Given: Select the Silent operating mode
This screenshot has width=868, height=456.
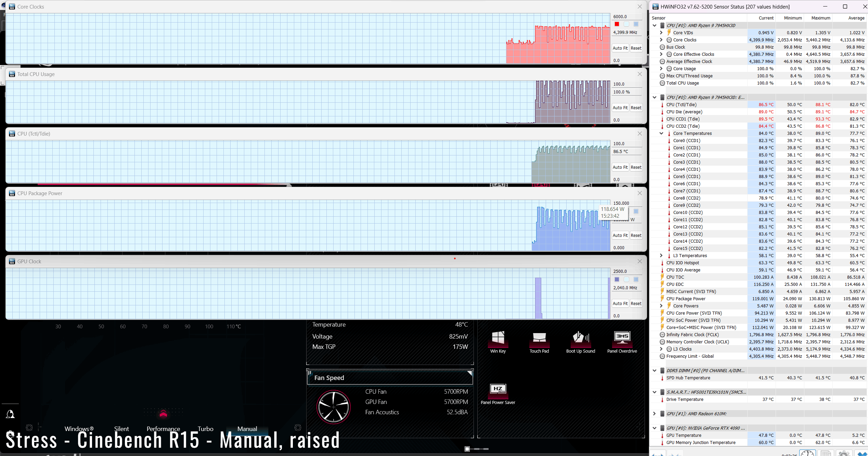Looking at the screenshot, I should pyautogui.click(x=121, y=429).
